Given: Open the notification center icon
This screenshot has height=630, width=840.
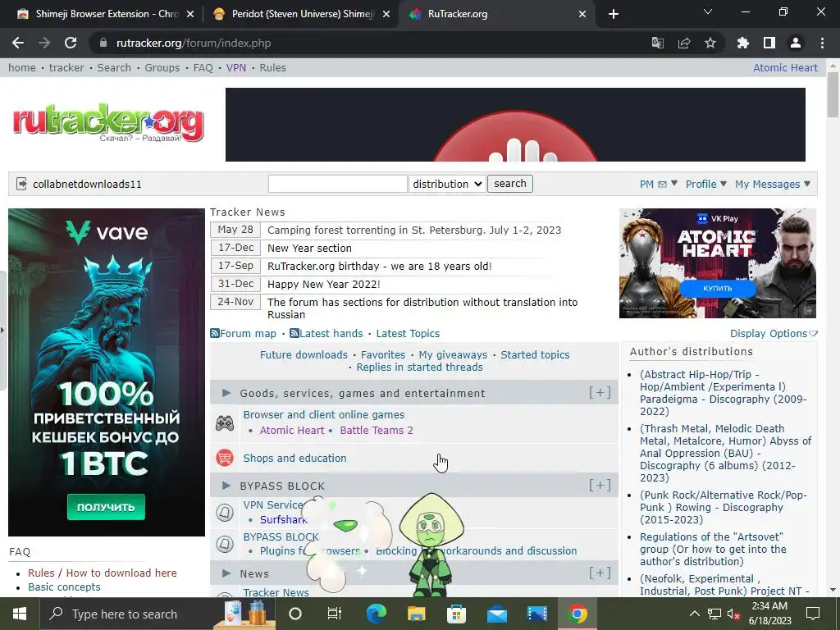Looking at the screenshot, I should (x=813, y=614).
